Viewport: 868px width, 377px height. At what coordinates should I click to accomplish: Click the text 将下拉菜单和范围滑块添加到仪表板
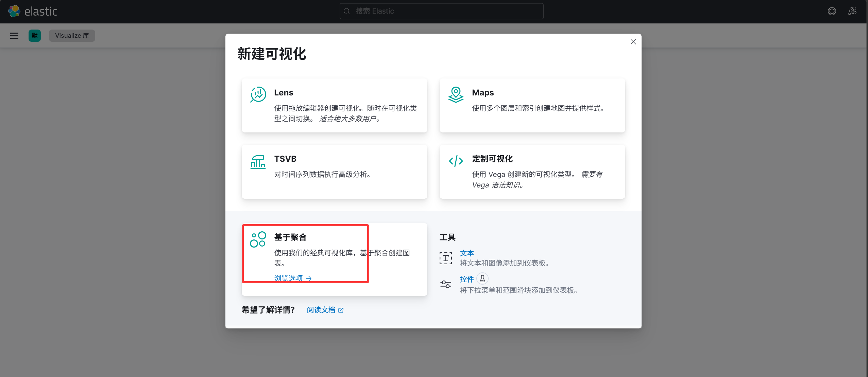[x=519, y=290]
